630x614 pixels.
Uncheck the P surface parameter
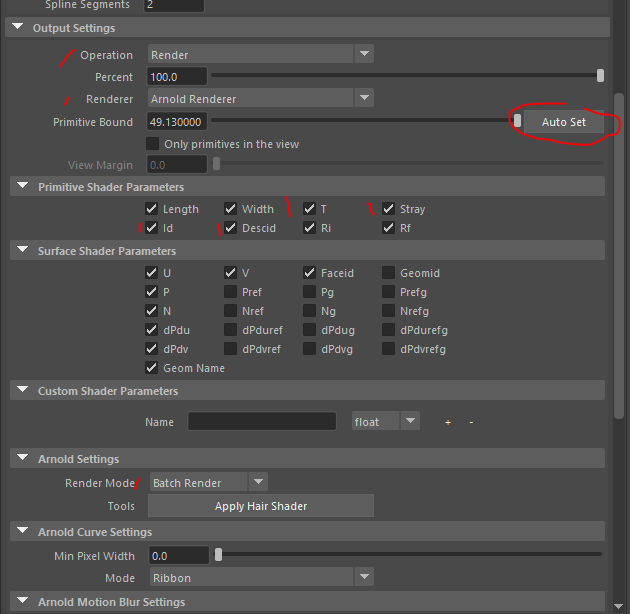[x=151, y=292]
